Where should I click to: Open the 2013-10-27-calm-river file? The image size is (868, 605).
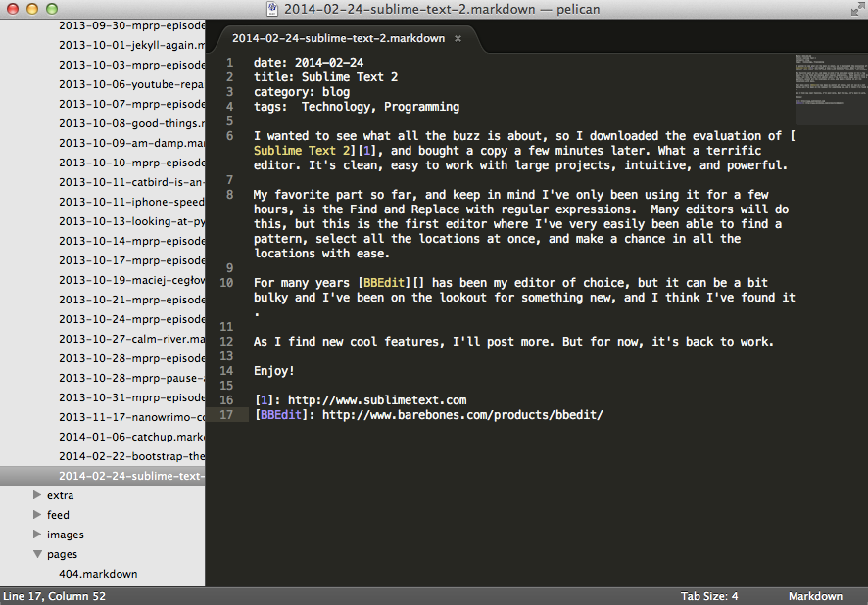(x=131, y=339)
